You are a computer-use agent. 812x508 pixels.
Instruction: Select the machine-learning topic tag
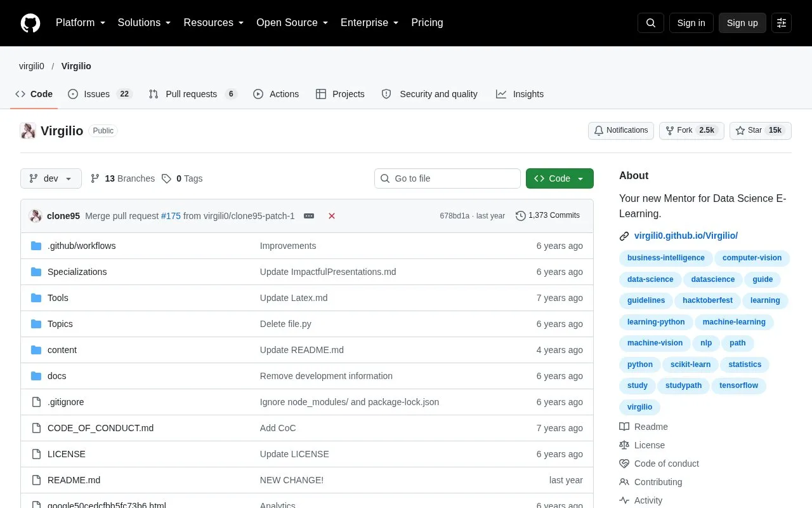[734, 322]
